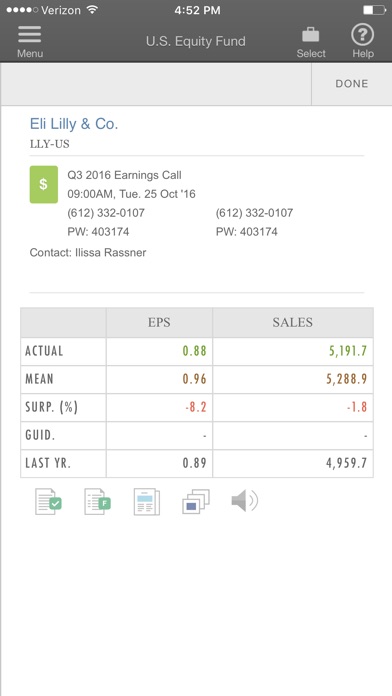The height and width of the screenshot is (696, 392).
Task: Tap the DONE button
Action: pyautogui.click(x=352, y=84)
